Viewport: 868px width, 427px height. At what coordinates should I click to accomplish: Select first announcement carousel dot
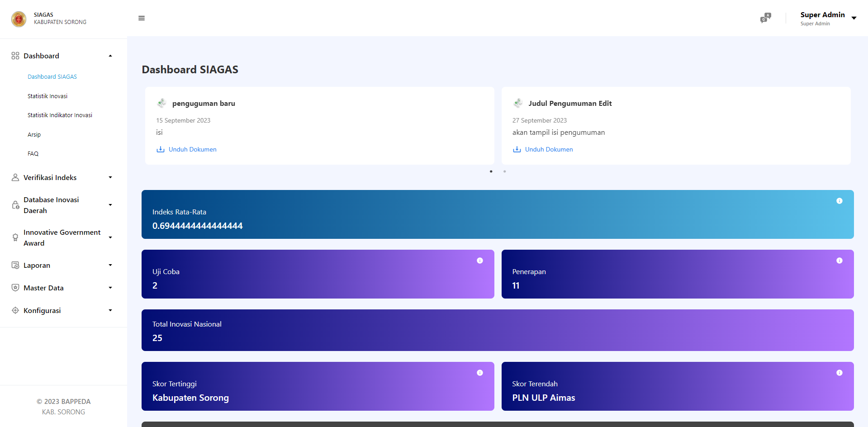(491, 171)
